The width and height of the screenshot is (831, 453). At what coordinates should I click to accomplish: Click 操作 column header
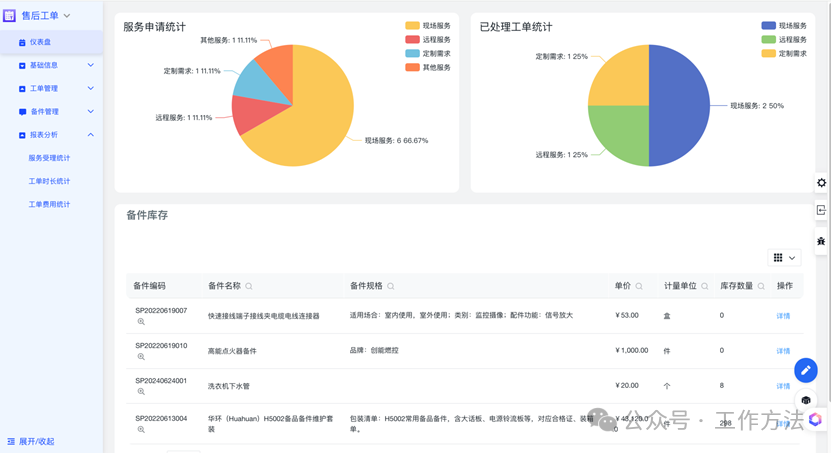(785, 286)
